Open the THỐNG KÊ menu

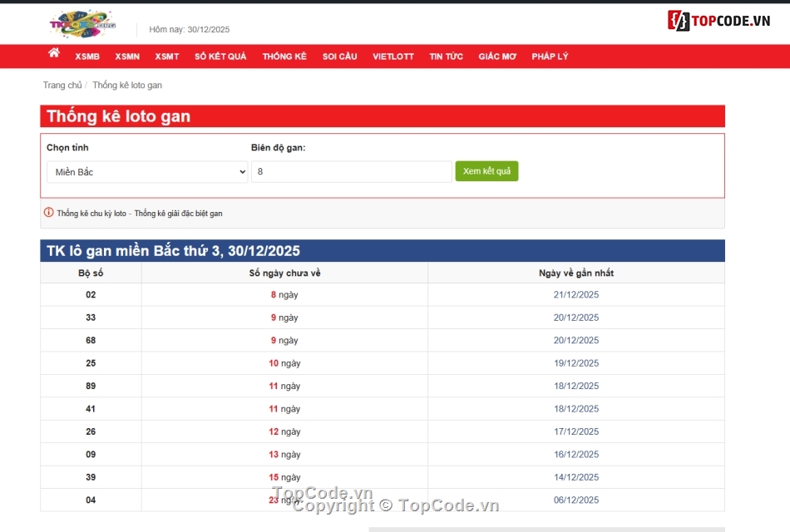pyautogui.click(x=284, y=56)
